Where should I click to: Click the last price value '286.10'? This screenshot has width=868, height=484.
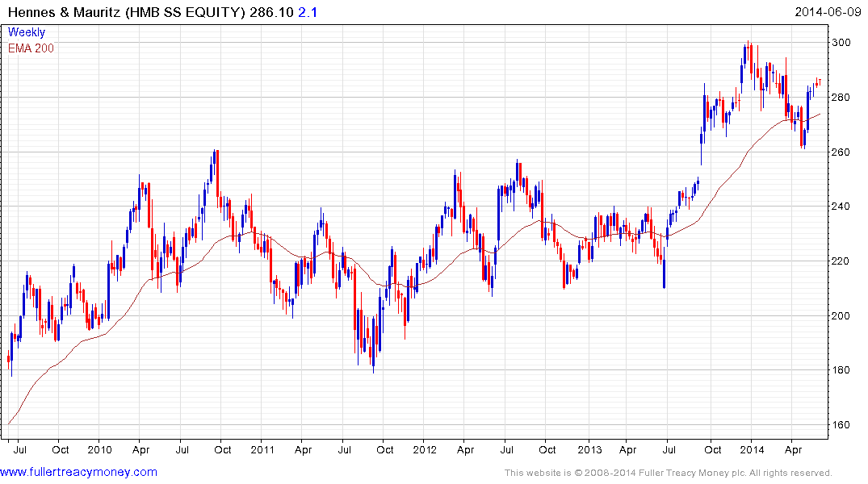pyautogui.click(x=271, y=12)
